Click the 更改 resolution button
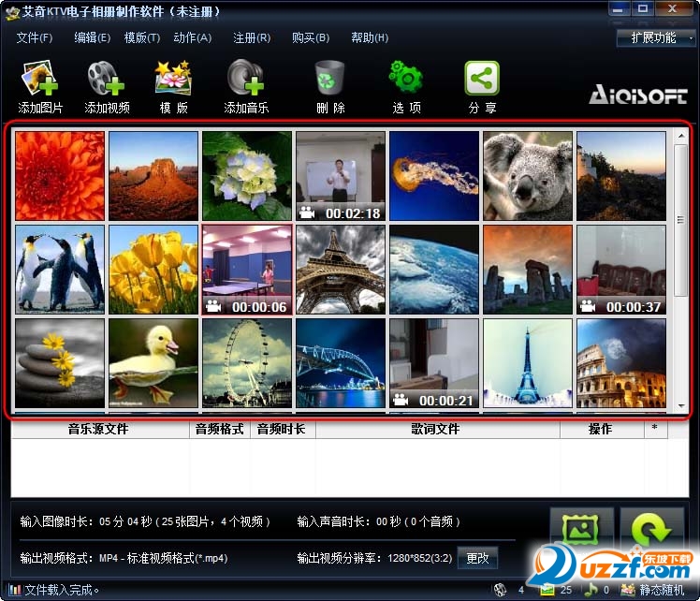This screenshot has height=601, width=700. click(477, 558)
